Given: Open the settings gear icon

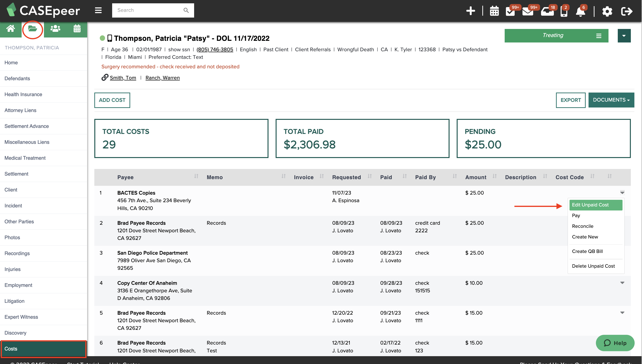Looking at the screenshot, I should 607,11.
